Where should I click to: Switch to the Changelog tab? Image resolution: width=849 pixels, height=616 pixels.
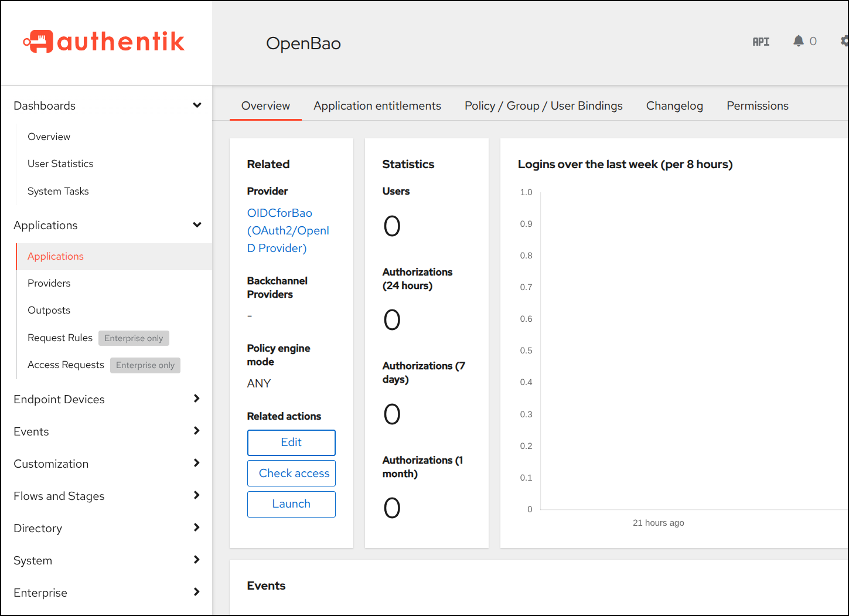(674, 105)
